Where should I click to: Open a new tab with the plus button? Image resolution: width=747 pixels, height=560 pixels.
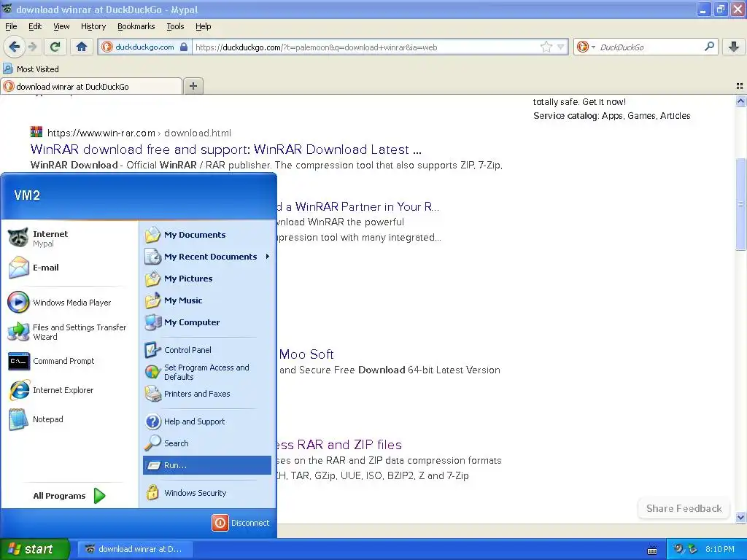[193, 86]
